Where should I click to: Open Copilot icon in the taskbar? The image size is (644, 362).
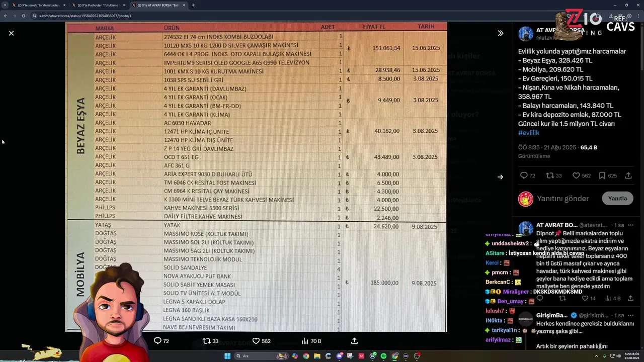(x=295, y=356)
